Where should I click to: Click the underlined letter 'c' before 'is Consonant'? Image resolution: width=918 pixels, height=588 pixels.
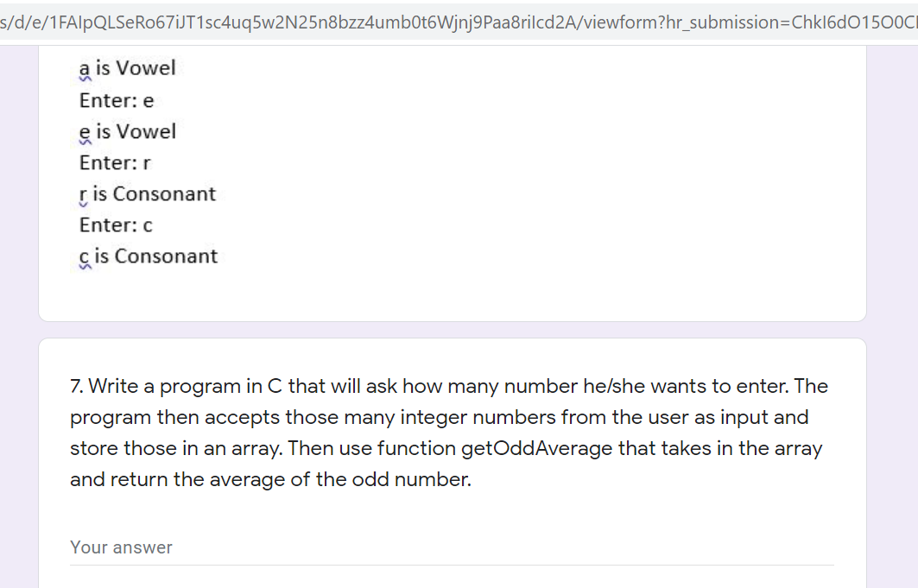(x=83, y=256)
